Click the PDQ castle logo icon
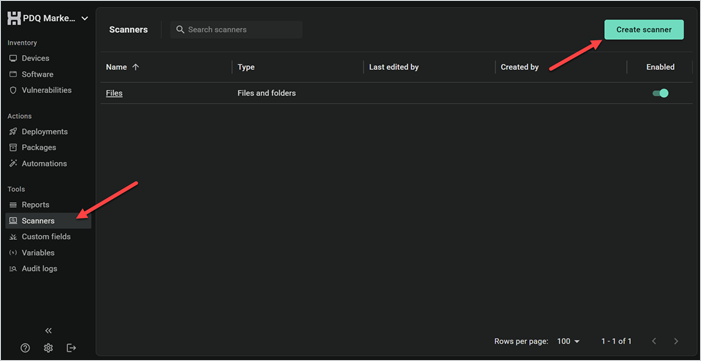Screen dimensions: 701x361 click(x=14, y=18)
